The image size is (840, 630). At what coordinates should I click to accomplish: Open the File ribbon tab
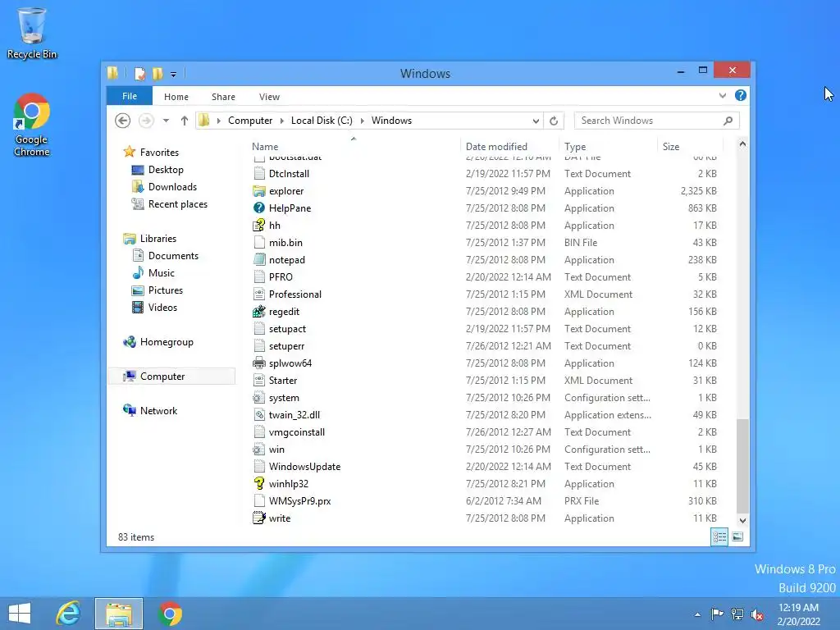click(129, 96)
